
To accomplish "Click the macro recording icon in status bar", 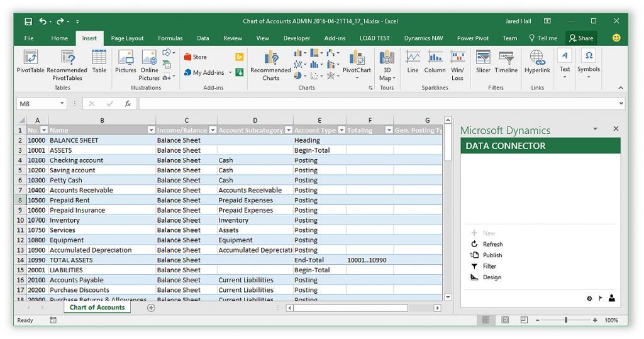I will 53,320.
